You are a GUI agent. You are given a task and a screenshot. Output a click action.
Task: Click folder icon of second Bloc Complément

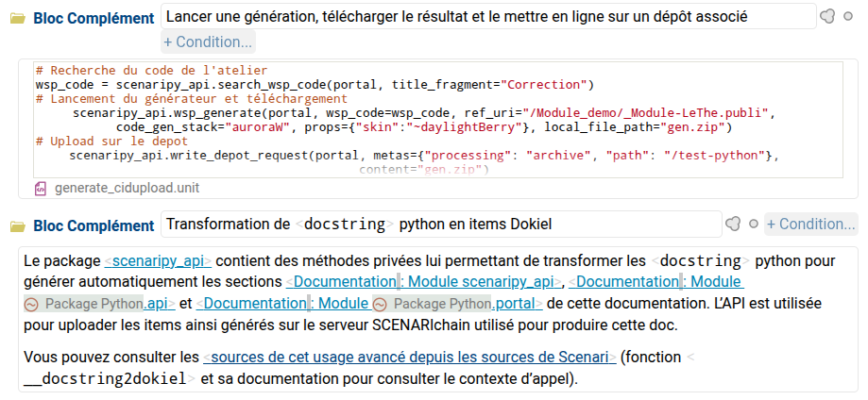click(x=17, y=225)
